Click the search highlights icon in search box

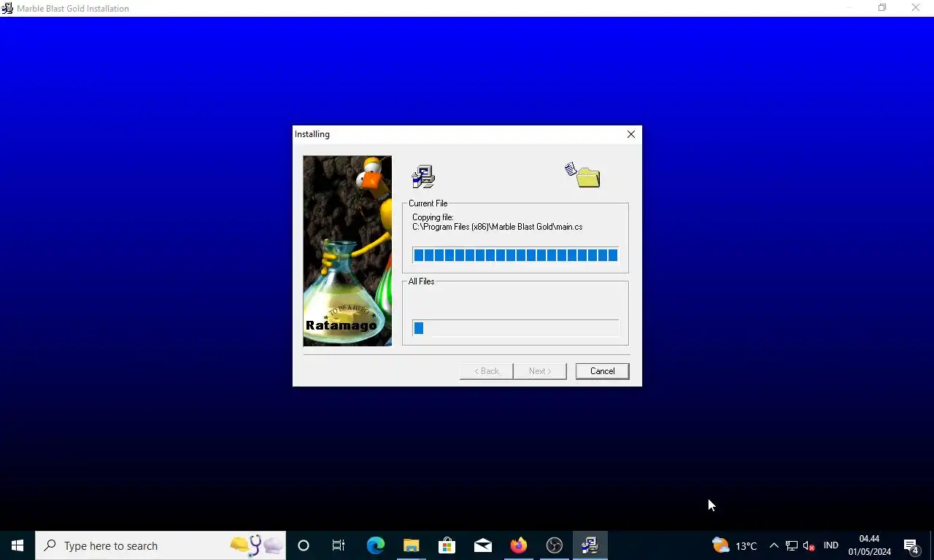coord(256,545)
